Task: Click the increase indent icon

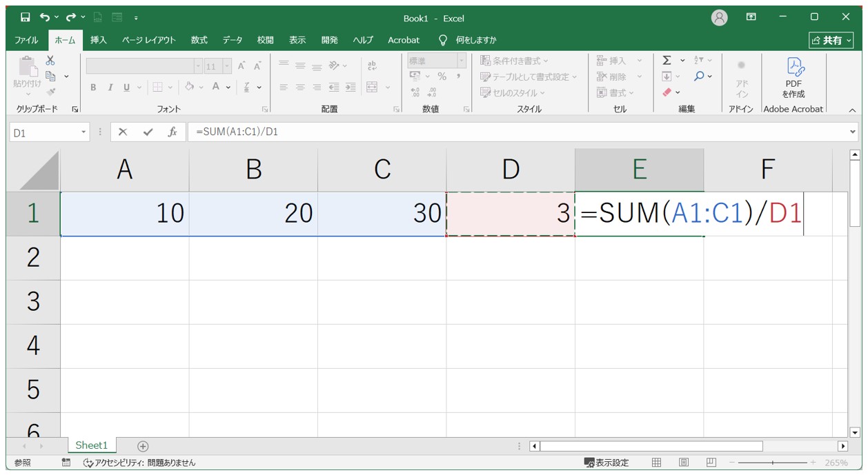Action: (x=351, y=87)
